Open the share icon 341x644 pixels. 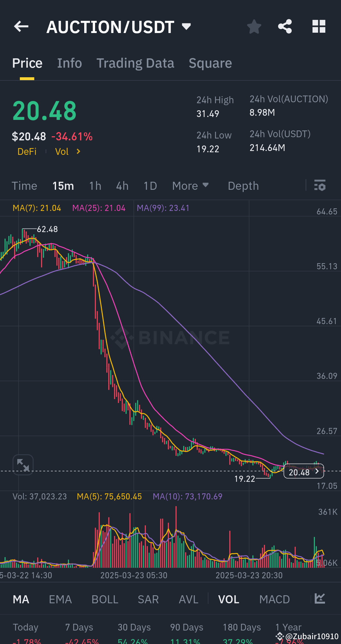coord(285,27)
